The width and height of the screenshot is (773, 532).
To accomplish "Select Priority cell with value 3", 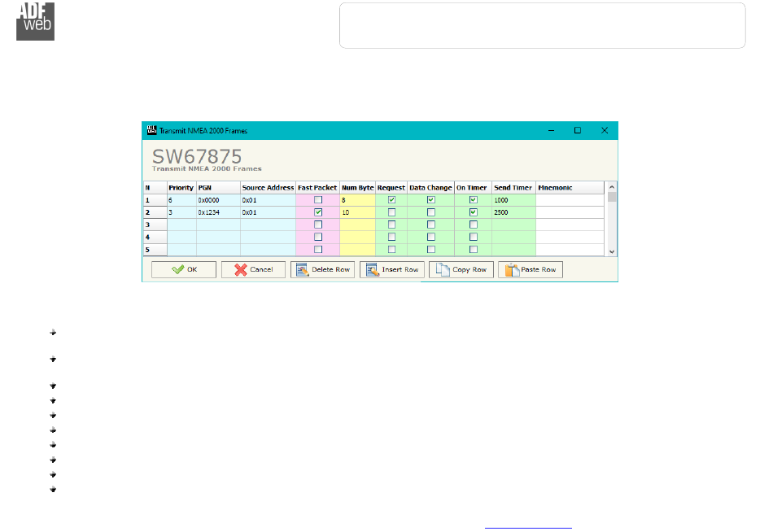I will [182, 212].
